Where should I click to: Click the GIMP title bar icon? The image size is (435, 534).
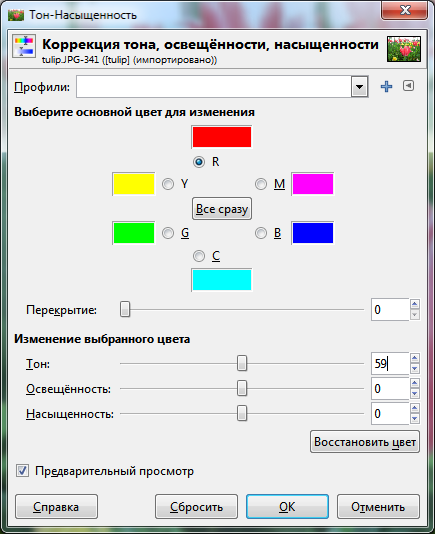point(16,15)
